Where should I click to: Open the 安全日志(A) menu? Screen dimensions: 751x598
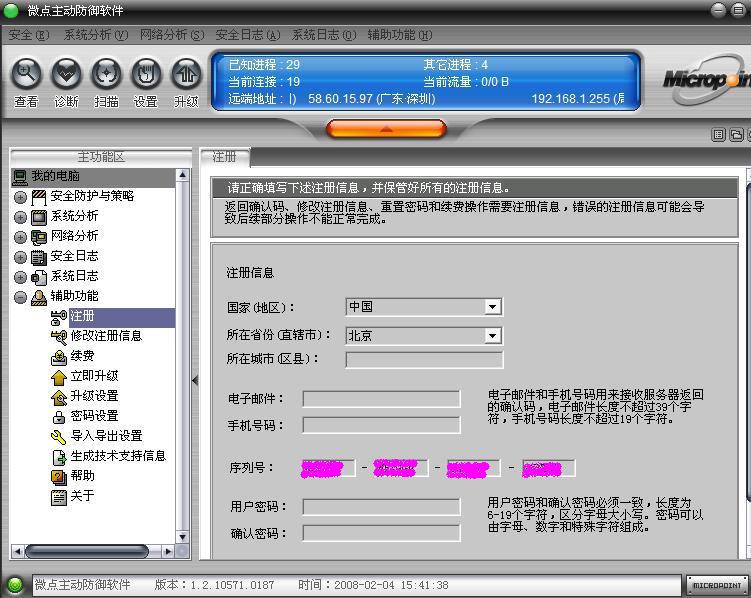[x=248, y=35]
